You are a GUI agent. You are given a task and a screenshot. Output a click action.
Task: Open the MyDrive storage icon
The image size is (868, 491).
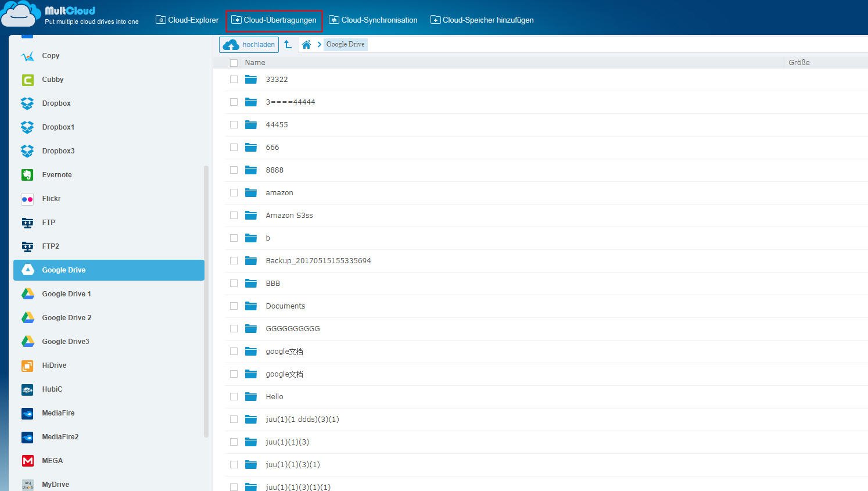click(x=27, y=485)
